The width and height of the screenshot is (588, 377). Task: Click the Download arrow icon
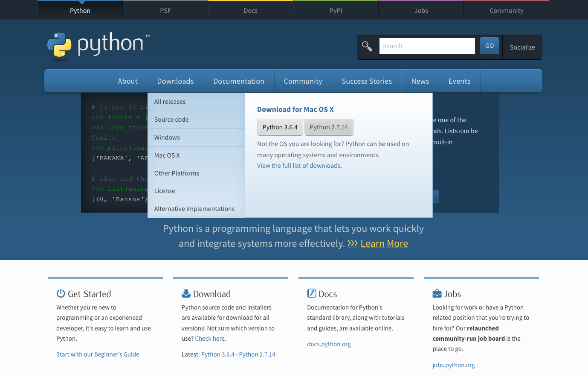click(186, 293)
